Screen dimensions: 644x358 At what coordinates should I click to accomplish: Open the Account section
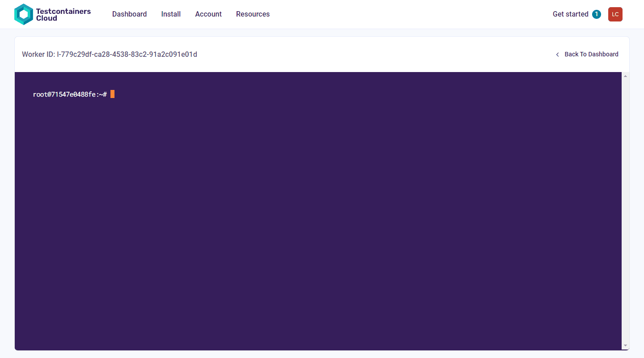click(208, 14)
